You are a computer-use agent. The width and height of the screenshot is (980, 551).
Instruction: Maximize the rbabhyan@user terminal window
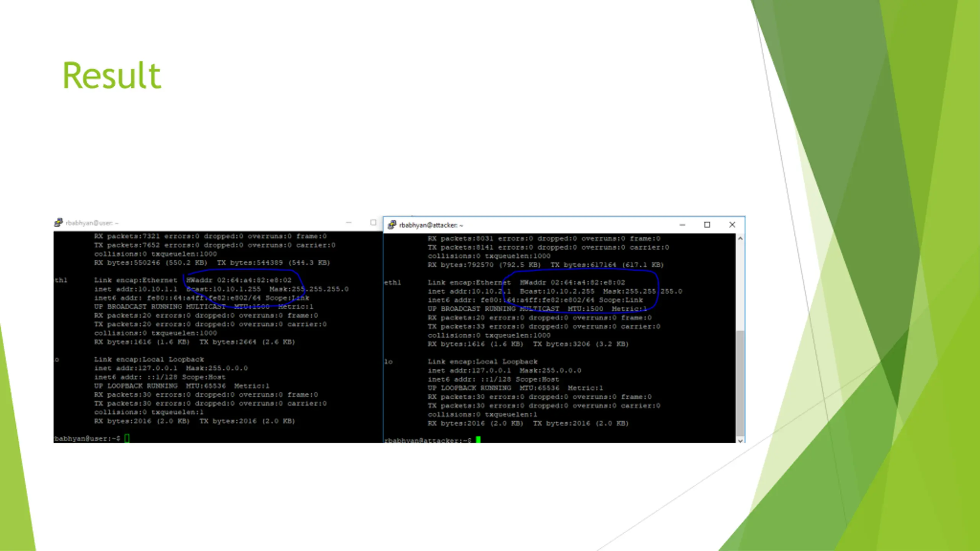373,223
